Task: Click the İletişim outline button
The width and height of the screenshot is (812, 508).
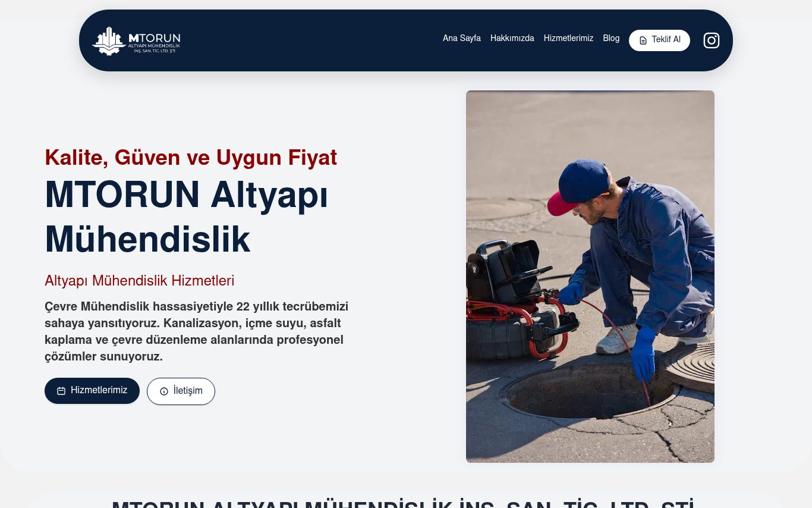Action: click(x=181, y=391)
